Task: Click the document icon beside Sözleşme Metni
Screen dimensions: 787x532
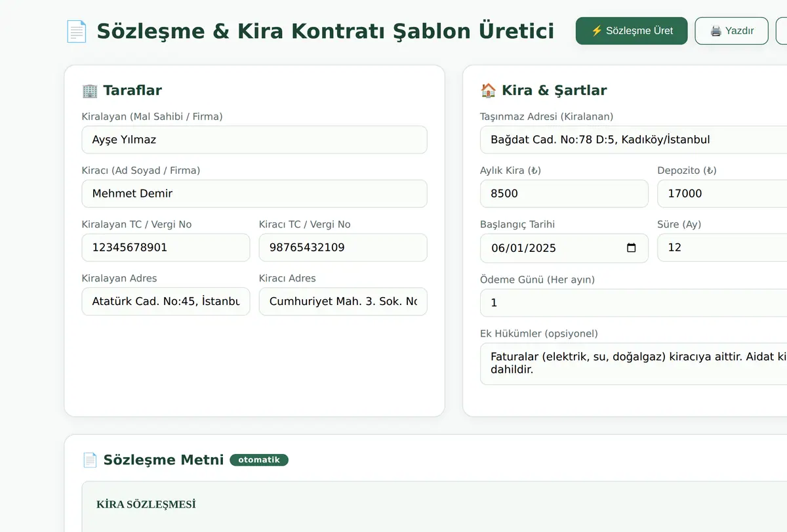Action: tap(89, 460)
